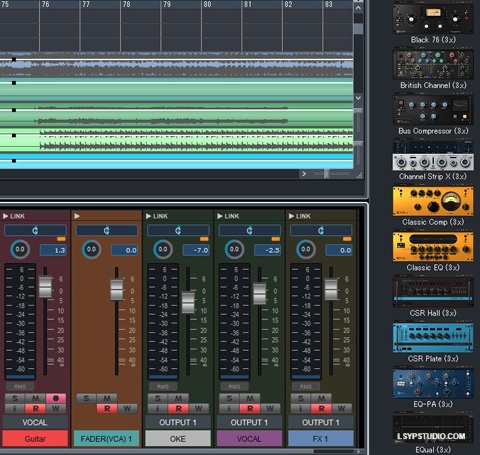Choose the EQ-PA plugin icon
This screenshot has height=455, width=480.
[433, 383]
